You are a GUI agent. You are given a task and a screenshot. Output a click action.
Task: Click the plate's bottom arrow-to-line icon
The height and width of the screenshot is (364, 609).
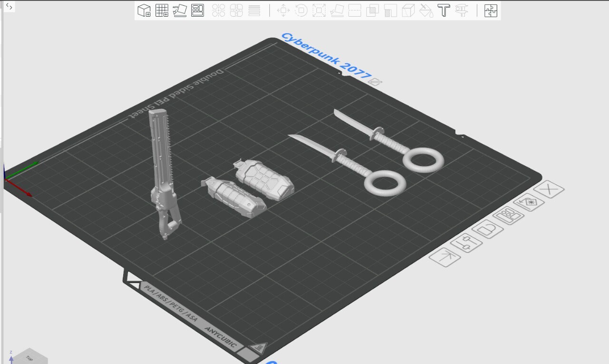445,257
